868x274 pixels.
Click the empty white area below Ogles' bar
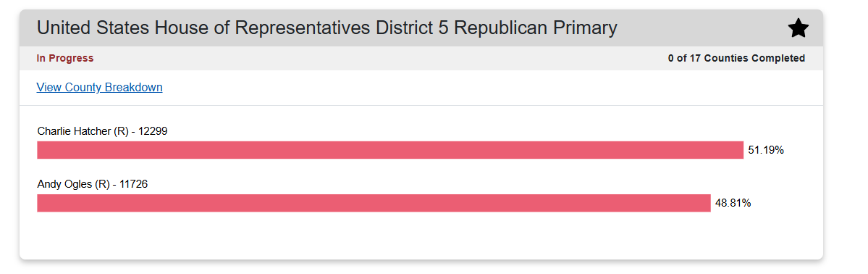(421, 236)
